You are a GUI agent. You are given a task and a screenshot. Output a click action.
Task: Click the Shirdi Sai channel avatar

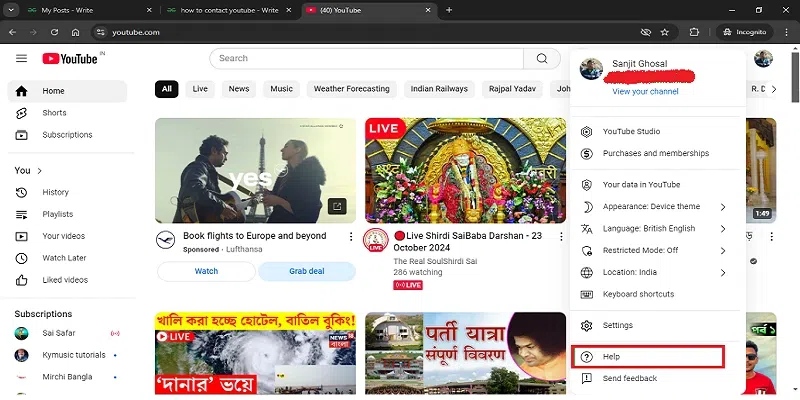click(376, 240)
